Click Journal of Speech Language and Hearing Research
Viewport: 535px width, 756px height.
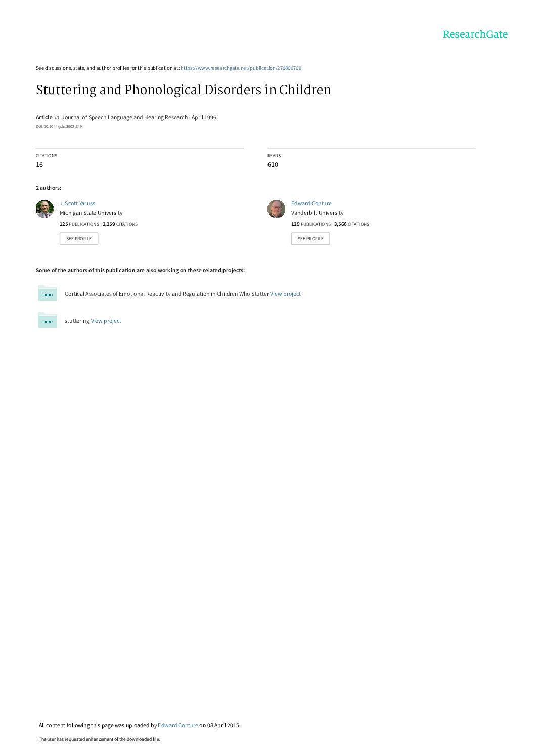125,117
